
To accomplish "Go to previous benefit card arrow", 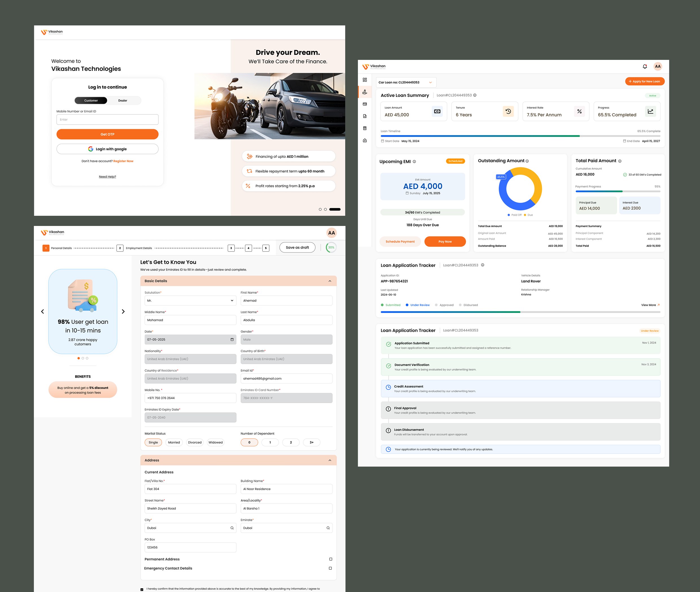I will tap(42, 312).
